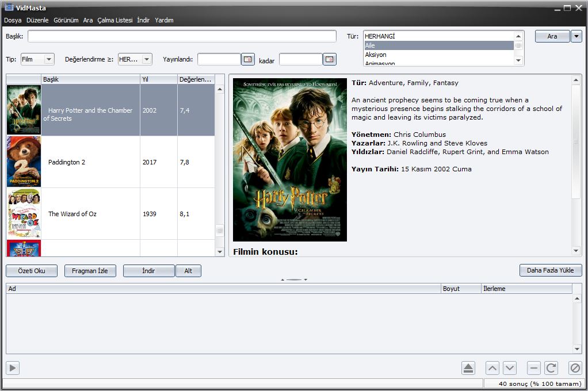Select The Wizard of Oz row

tap(110, 213)
